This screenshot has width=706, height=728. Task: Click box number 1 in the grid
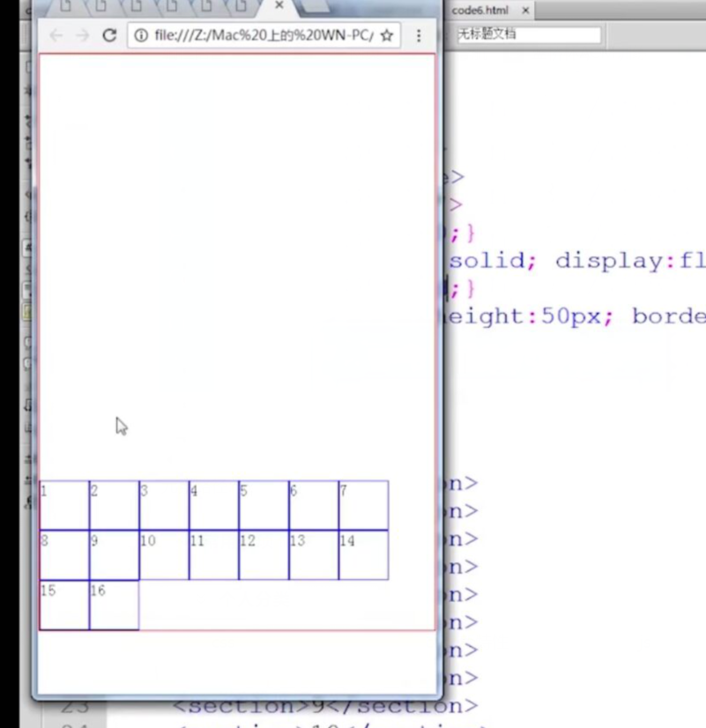[x=64, y=505]
